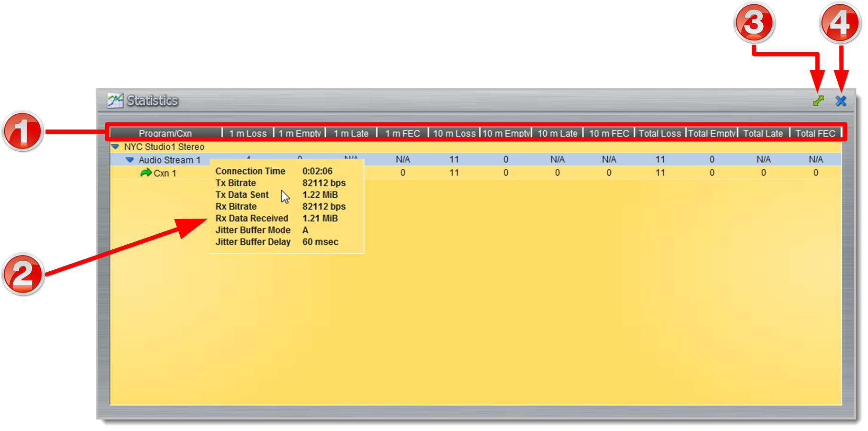Click the 10 m Late column header
The image size is (868, 431).
[557, 134]
